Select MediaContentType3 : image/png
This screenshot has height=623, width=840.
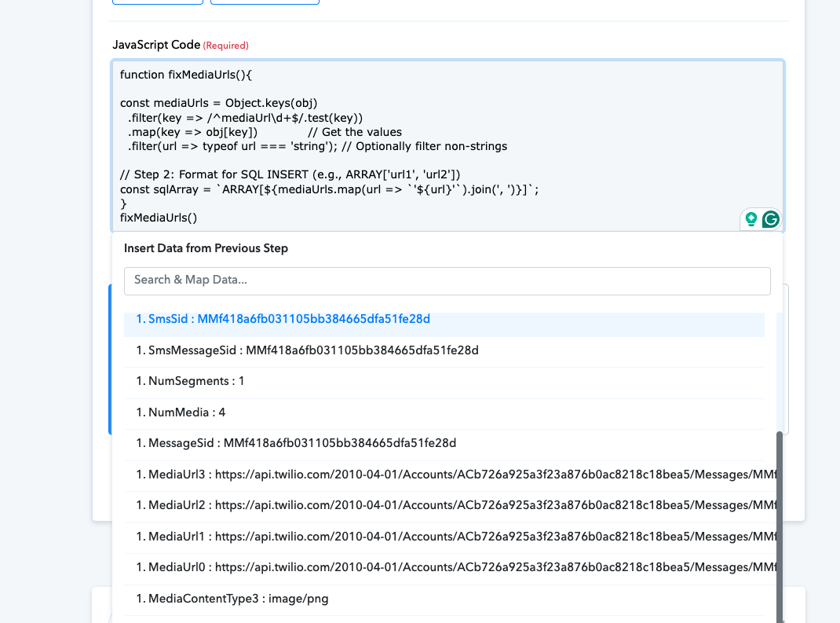point(444,599)
